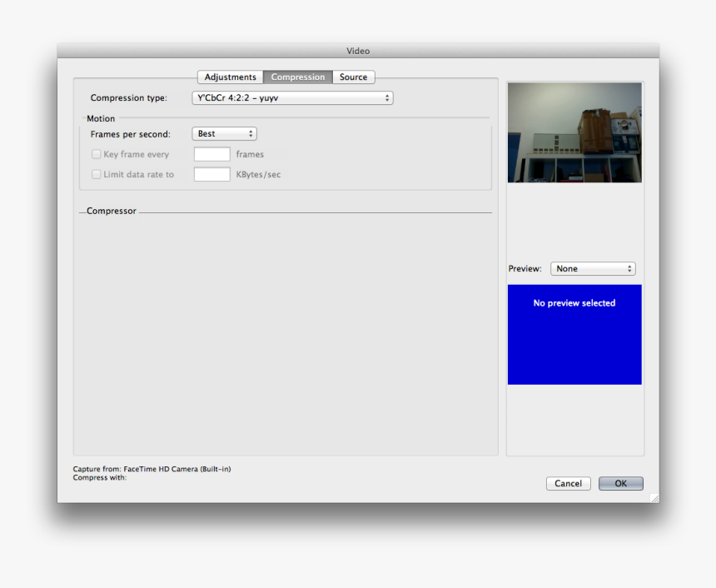Select the Compression tab
Screen dimensions: 716x588
click(x=297, y=77)
